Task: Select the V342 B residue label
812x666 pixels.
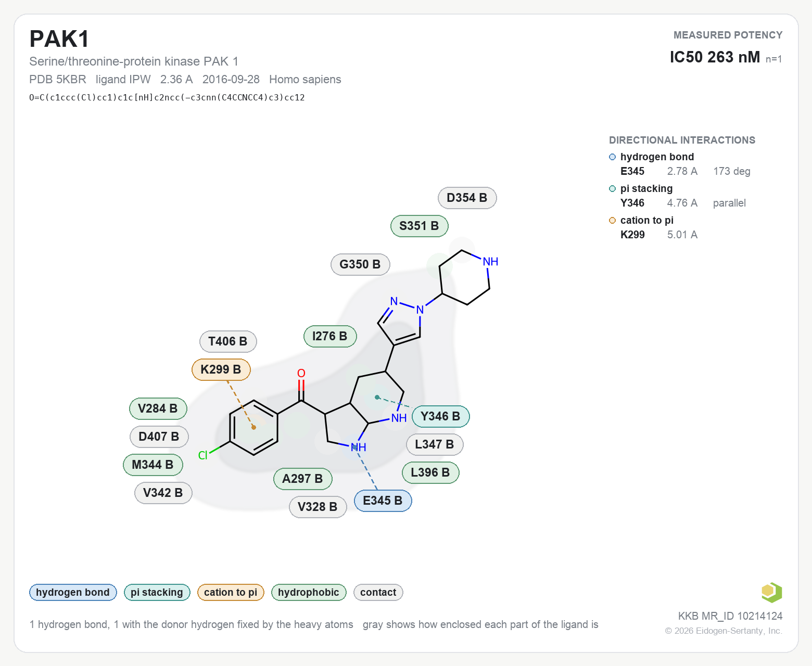Action: click(x=163, y=493)
